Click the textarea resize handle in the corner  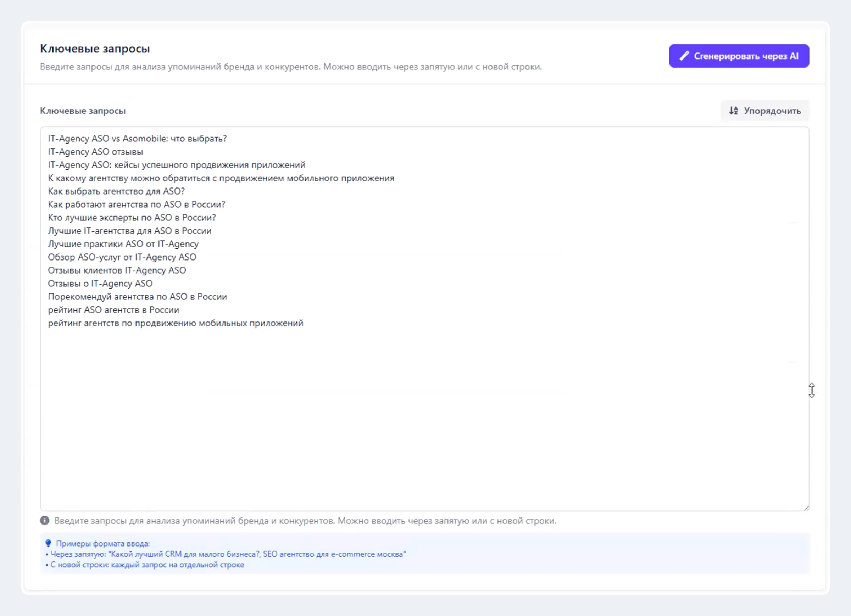tap(806, 508)
